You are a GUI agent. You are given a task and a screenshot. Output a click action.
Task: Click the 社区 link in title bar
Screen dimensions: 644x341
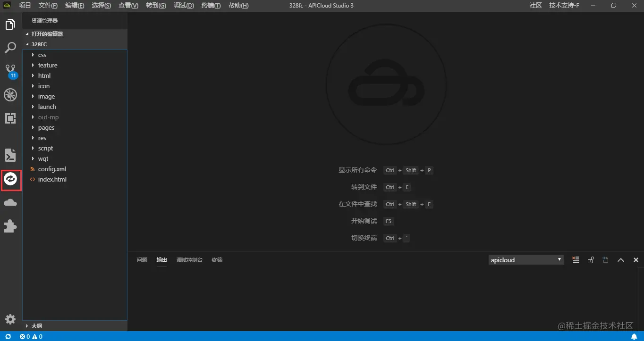tap(535, 5)
